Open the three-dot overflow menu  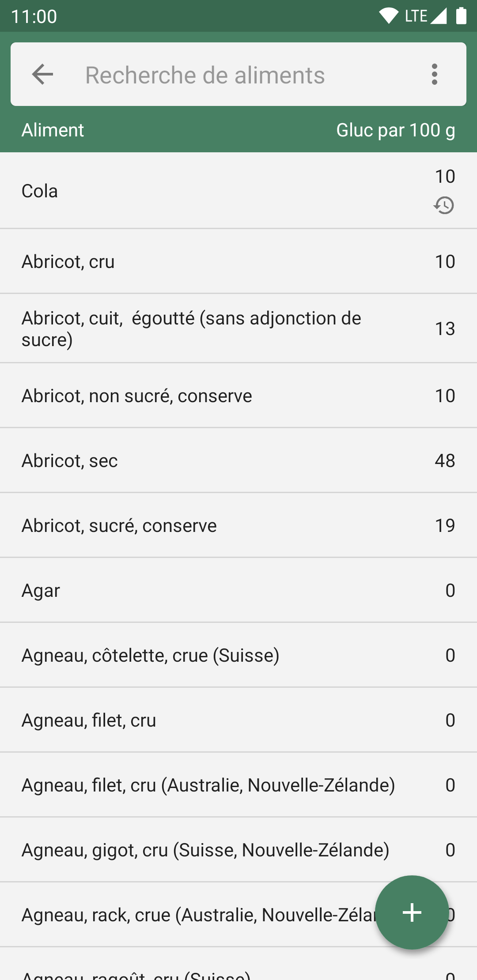click(x=435, y=74)
